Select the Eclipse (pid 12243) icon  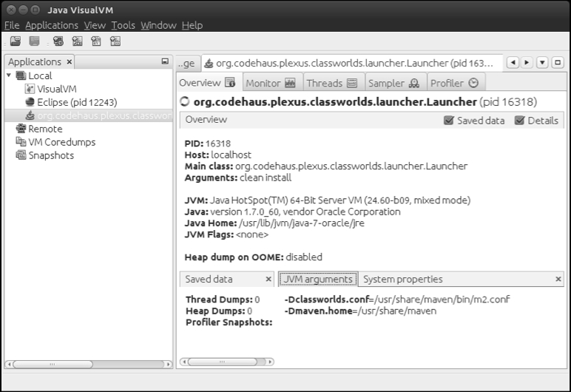30,102
